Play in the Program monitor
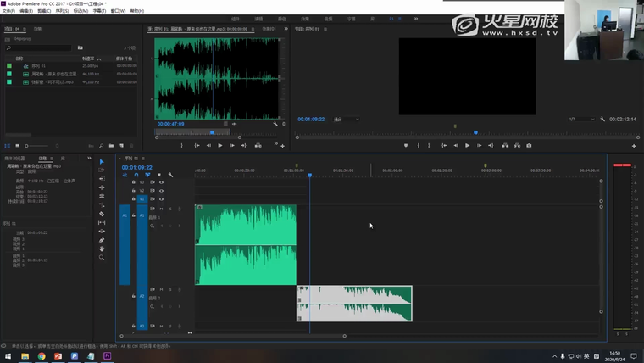Viewport: 644px width, 363px height. point(467,145)
